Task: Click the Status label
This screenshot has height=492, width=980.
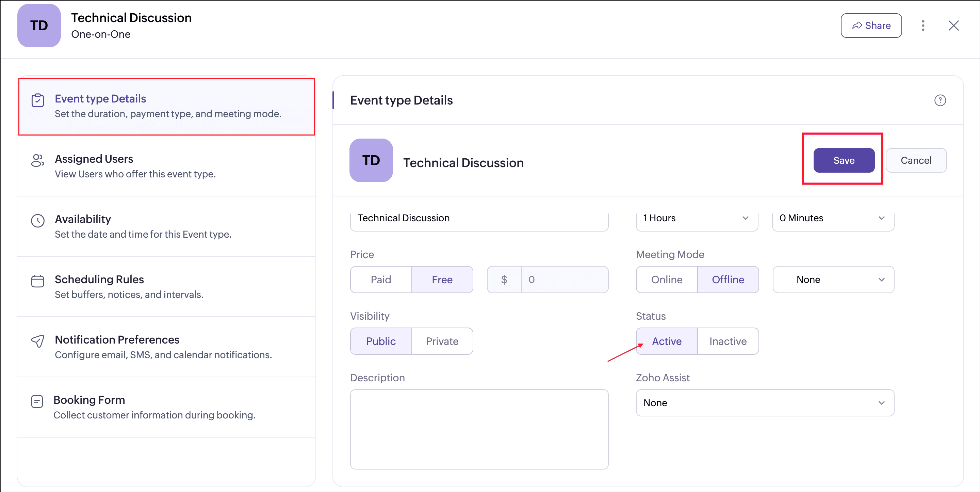Action: pos(651,316)
